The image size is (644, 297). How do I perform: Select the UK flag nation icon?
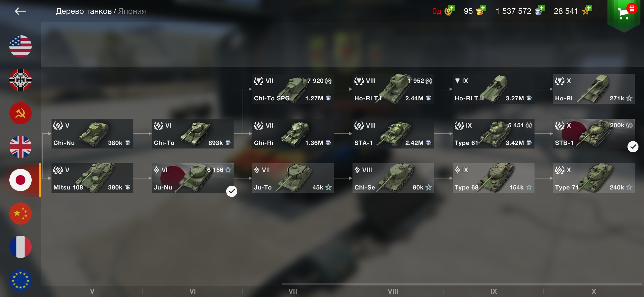tap(20, 147)
